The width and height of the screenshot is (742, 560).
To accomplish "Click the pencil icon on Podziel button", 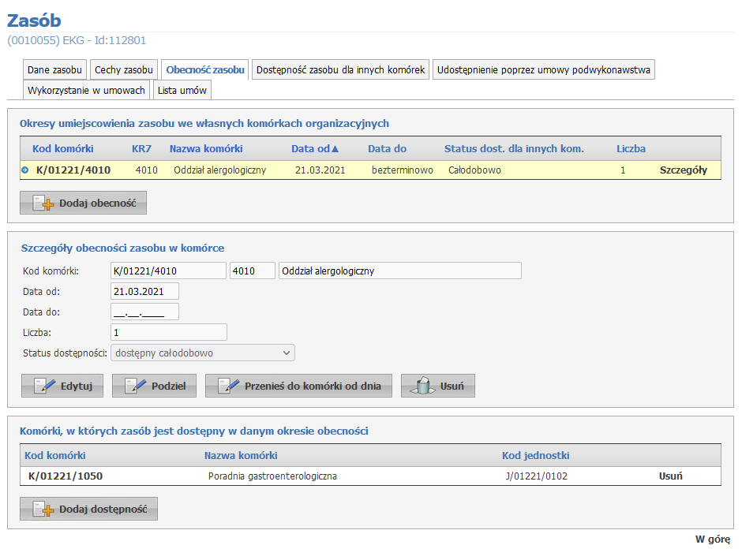I will (135, 386).
